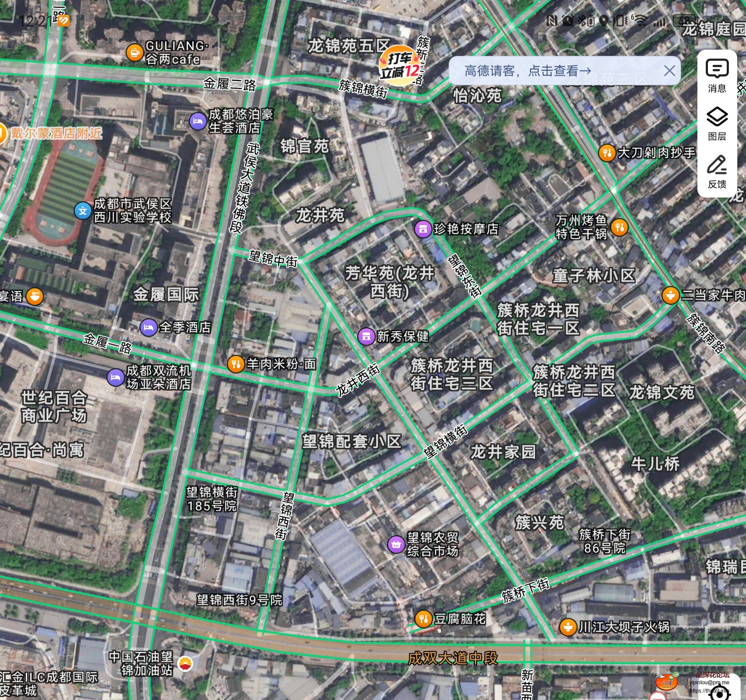Select the GULIANG 谷两cafe coffee marker
The height and width of the screenshot is (700, 746).
tap(134, 53)
